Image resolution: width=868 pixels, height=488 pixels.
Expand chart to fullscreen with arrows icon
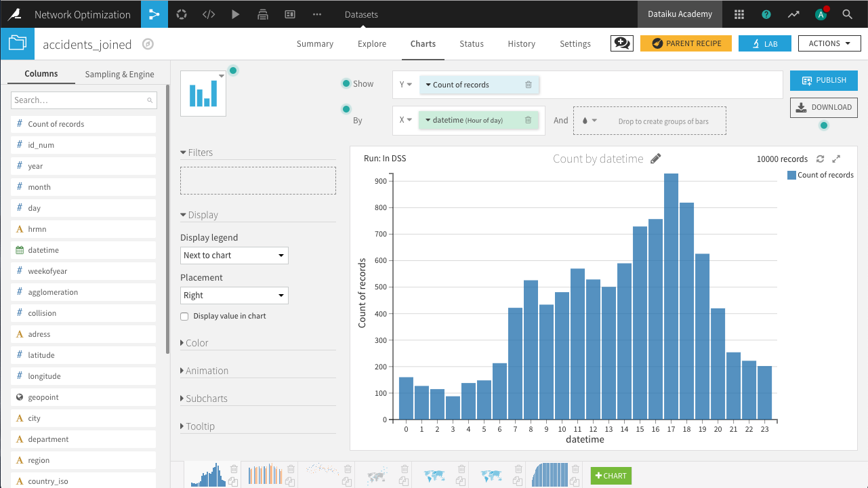(x=836, y=159)
